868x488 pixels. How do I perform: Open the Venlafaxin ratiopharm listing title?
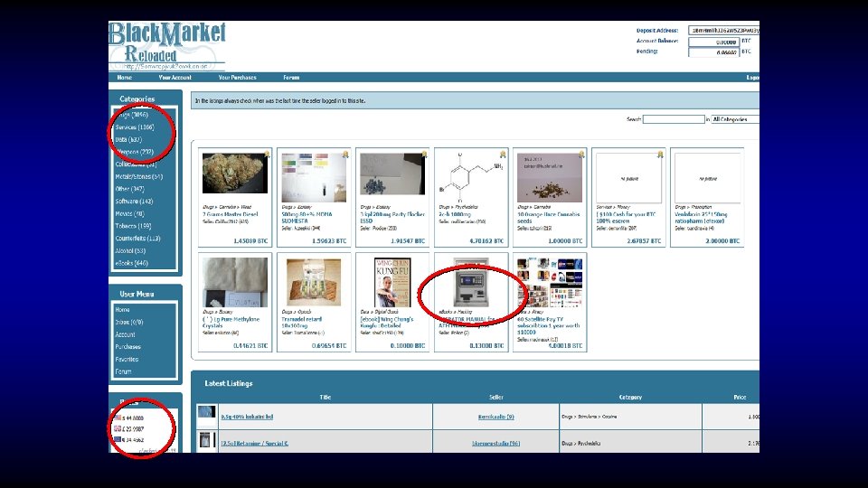click(702, 218)
